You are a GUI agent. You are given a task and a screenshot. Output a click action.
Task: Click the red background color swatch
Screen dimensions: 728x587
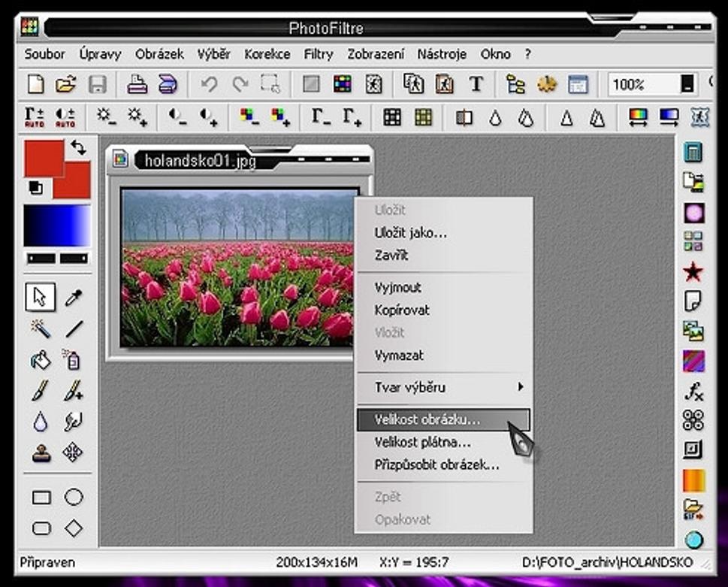pyautogui.click(x=77, y=186)
